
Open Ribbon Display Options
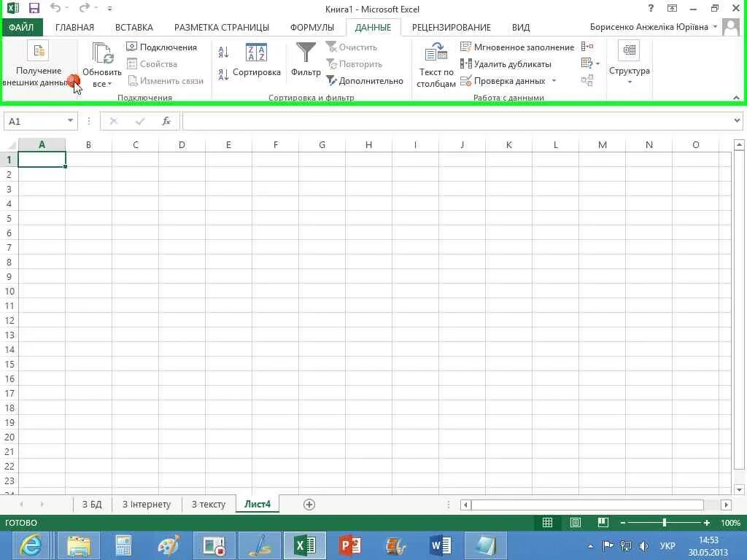tap(672, 8)
